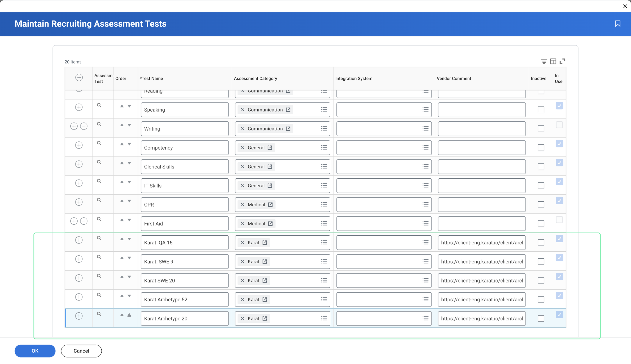This screenshot has height=364, width=631.
Task: Mark First Aid as inactive
Action: pos(541,224)
